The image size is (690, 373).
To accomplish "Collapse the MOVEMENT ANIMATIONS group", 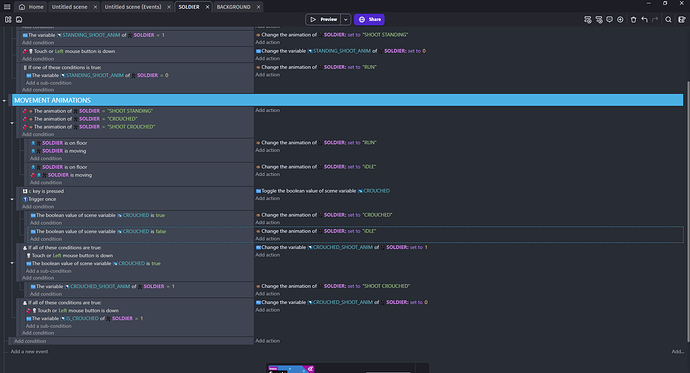I will point(4,101).
